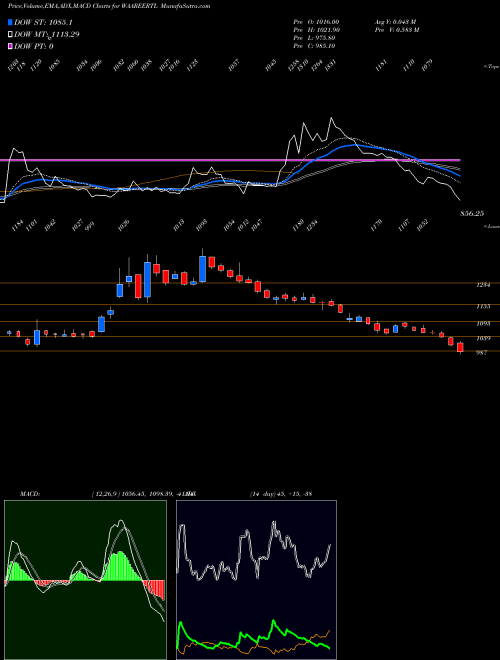This screenshot has width=500, height=660.
Task: Click the 'Pre L: 975.80' value
Action: pyautogui.click(x=315, y=38)
